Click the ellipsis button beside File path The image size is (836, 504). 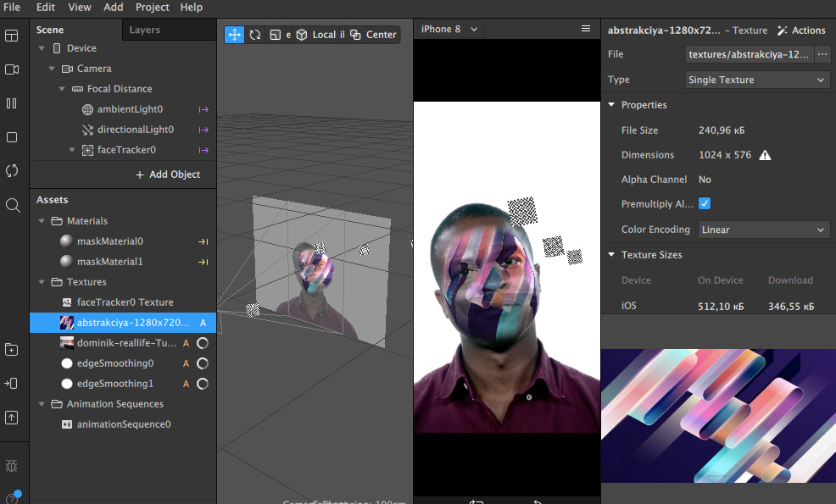point(822,54)
